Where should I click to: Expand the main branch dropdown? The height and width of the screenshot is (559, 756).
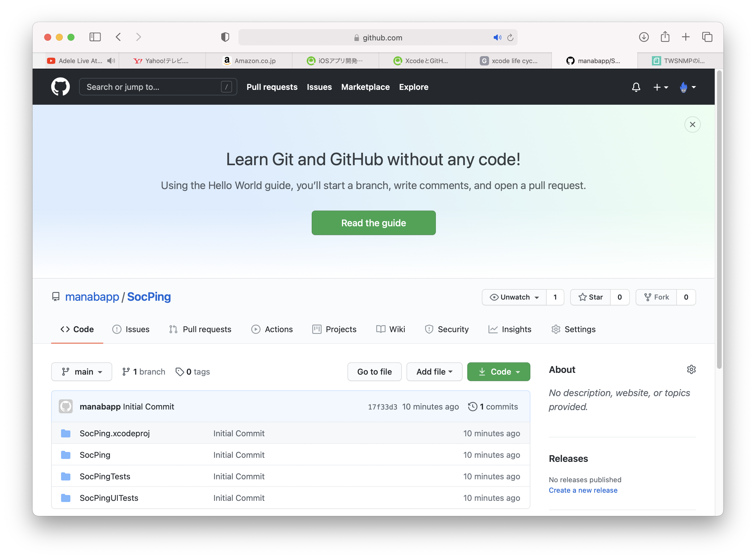point(81,371)
